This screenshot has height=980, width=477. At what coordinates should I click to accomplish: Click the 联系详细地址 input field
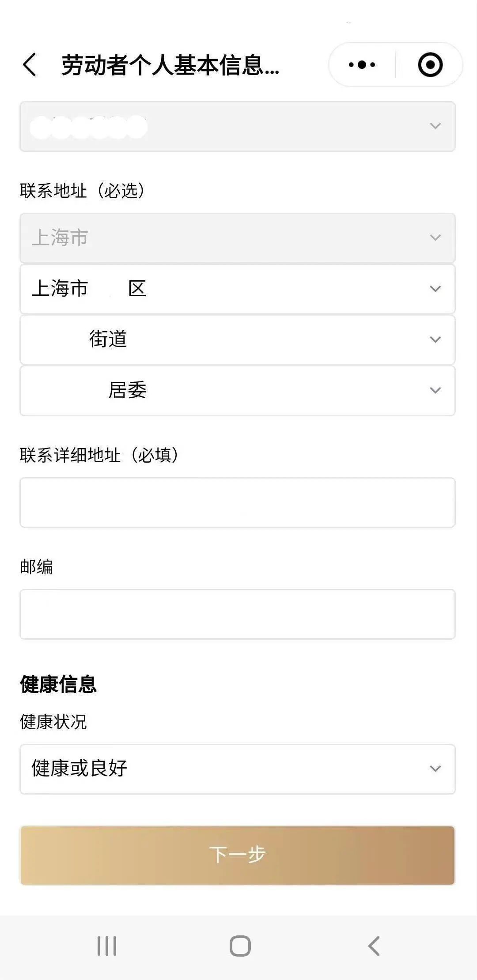tap(237, 502)
